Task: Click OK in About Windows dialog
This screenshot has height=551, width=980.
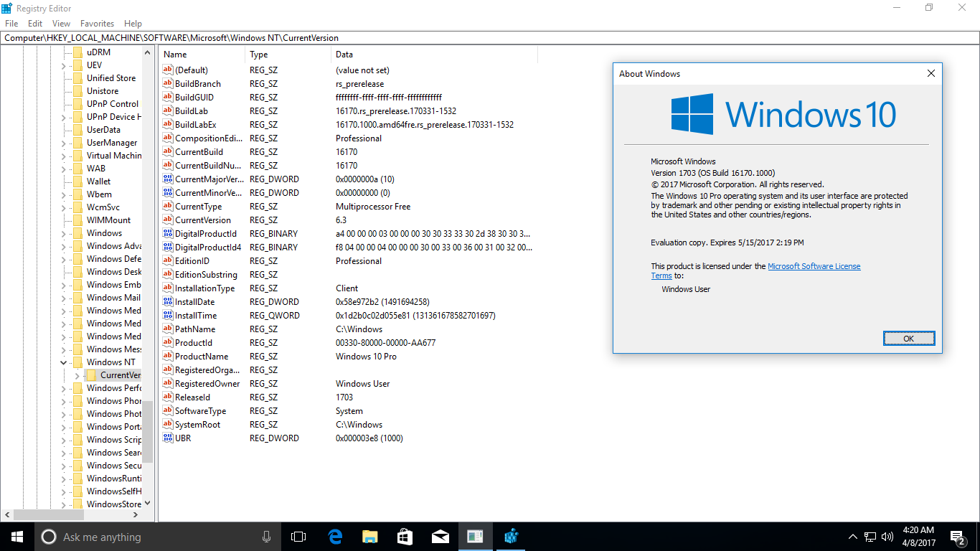Action: tap(908, 339)
